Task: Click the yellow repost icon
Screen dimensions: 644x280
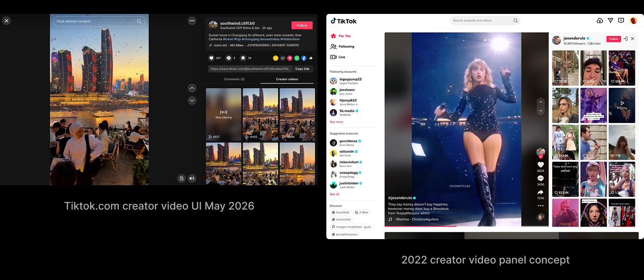Action: click(275, 58)
